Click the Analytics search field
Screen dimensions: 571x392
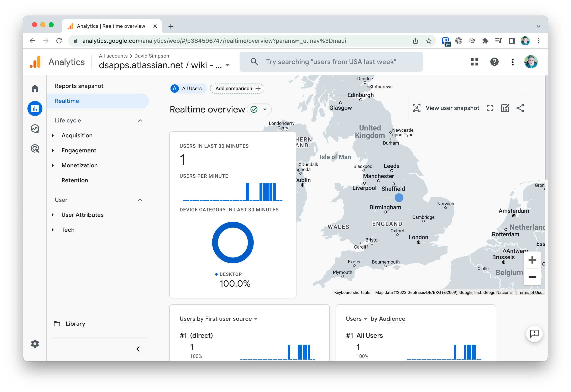[x=331, y=62]
